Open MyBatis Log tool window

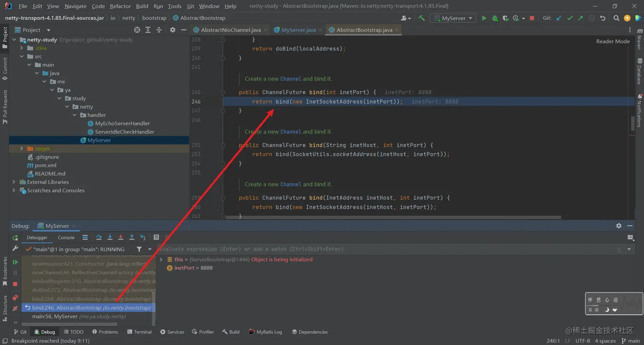coord(265,332)
